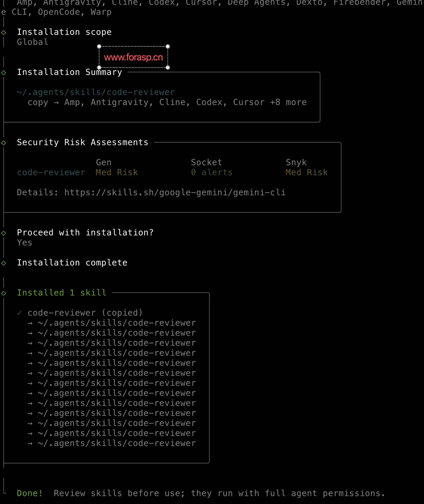Click "Antigravity" in the Installation Summary copy line

coord(122,102)
